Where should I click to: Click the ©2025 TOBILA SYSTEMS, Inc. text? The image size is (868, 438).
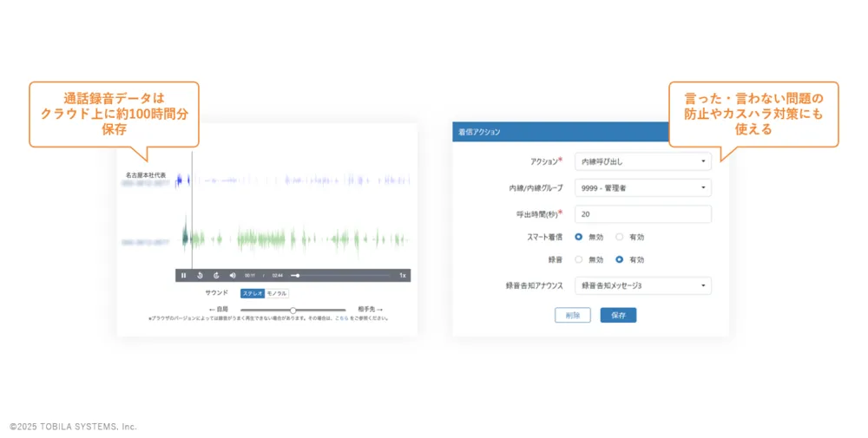pyautogui.click(x=73, y=427)
